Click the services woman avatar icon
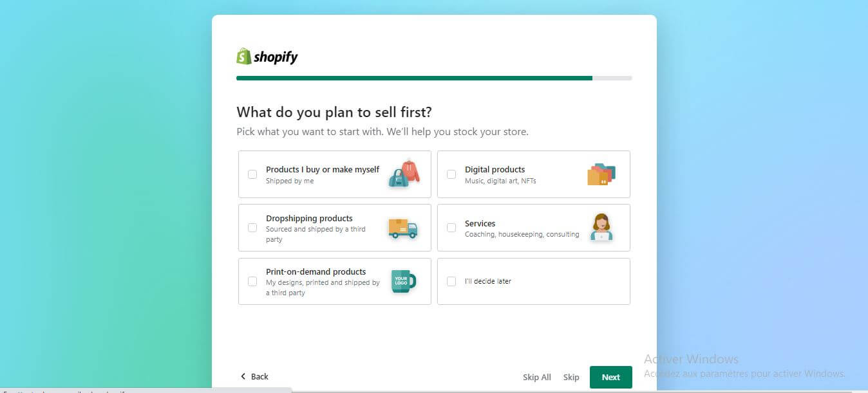Image resolution: width=868 pixels, height=393 pixels. 601,227
